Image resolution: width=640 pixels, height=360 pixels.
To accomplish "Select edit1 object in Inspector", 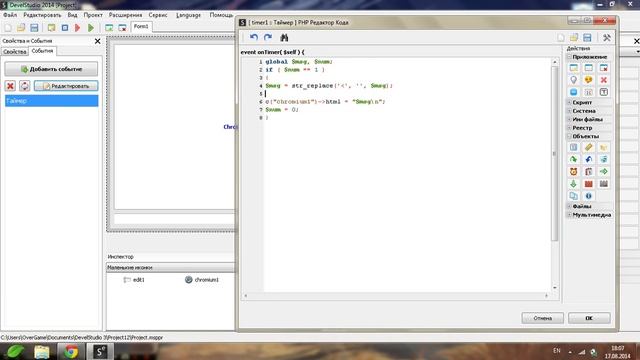I will (x=134, y=280).
